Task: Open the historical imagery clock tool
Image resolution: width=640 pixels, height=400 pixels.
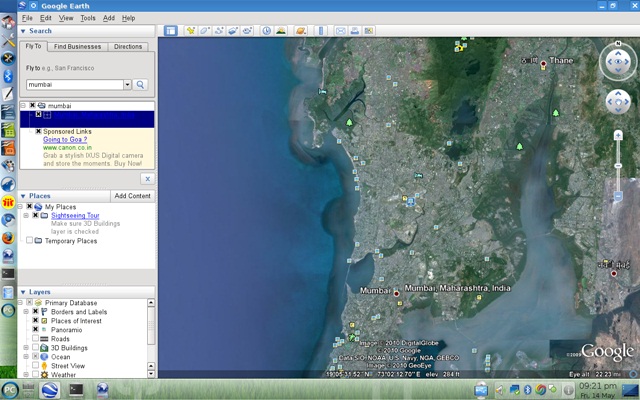Action: point(267,31)
